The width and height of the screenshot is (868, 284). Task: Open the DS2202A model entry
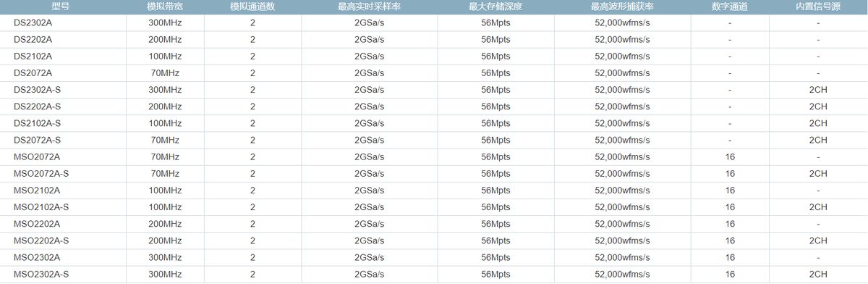[x=33, y=40]
